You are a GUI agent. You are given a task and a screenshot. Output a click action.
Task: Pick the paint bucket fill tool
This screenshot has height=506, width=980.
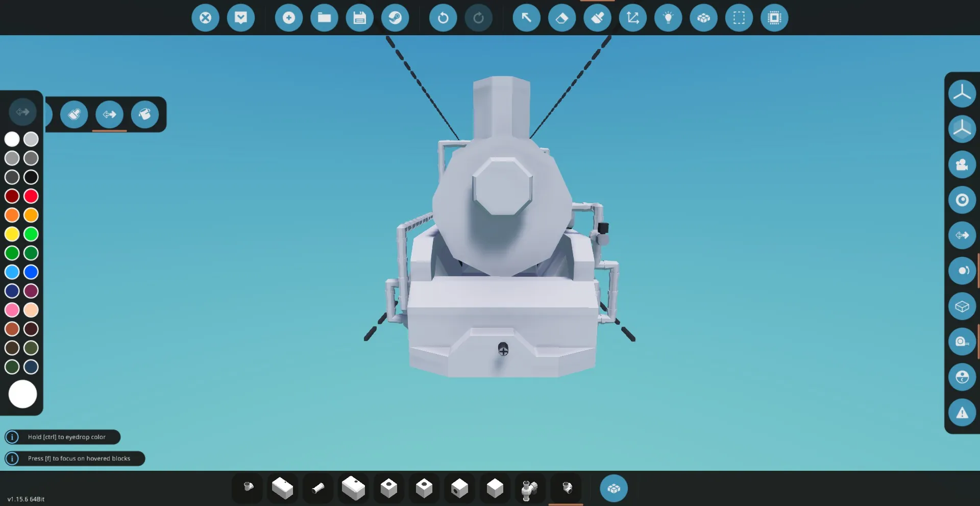pyautogui.click(x=145, y=114)
